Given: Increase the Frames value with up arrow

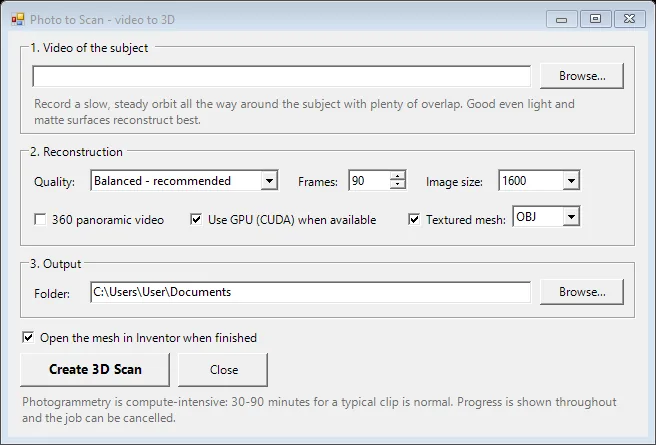Looking at the screenshot, I should (397, 176).
